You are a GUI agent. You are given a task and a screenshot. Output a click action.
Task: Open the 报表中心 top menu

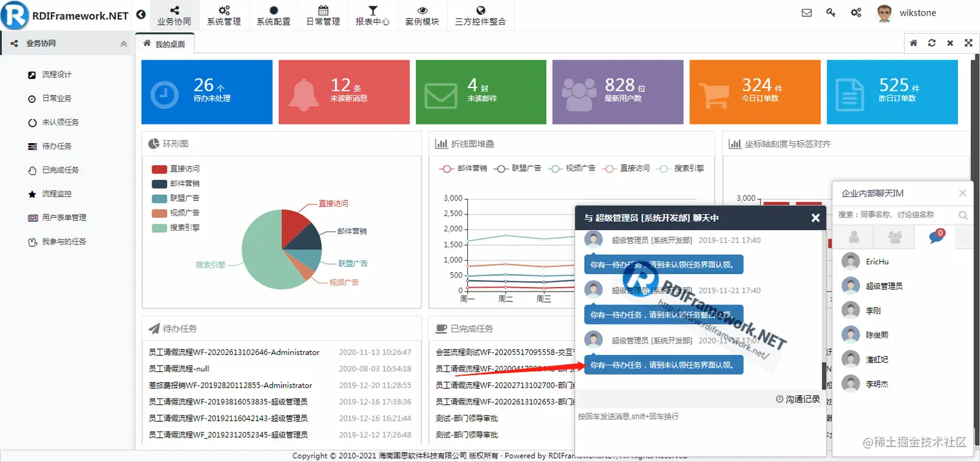click(373, 16)
